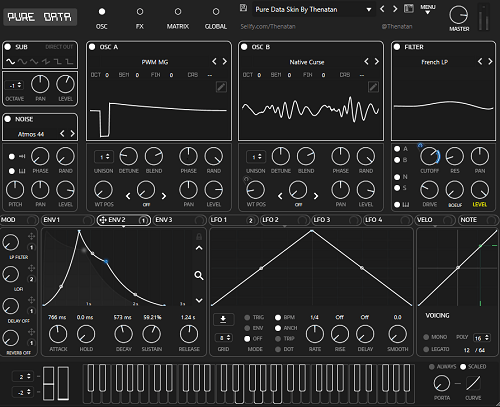The height and width of the screenshot is (407, 500).
Task: Click OSC B unison voices stepper
Action: (256, 157)
